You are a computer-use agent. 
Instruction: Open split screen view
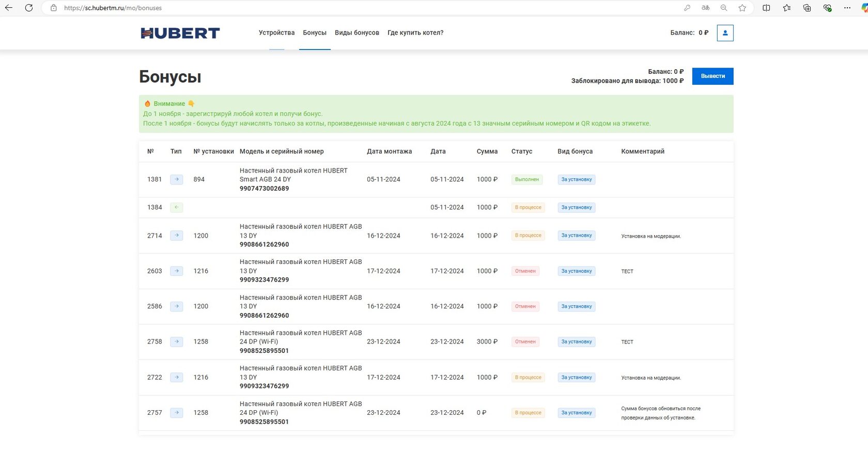click(x=766, y=8)
